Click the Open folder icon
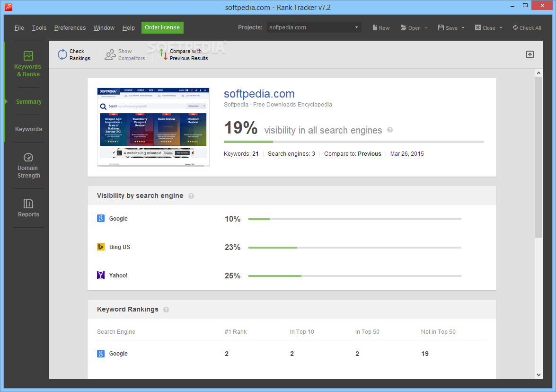 [403, 27]
